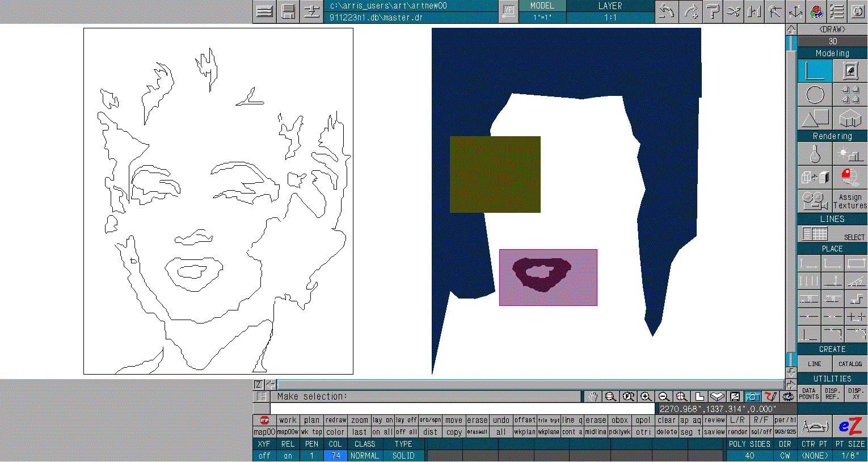
Task: Click the right panel vertical scrollbar
Action: (x=791, y=201)
